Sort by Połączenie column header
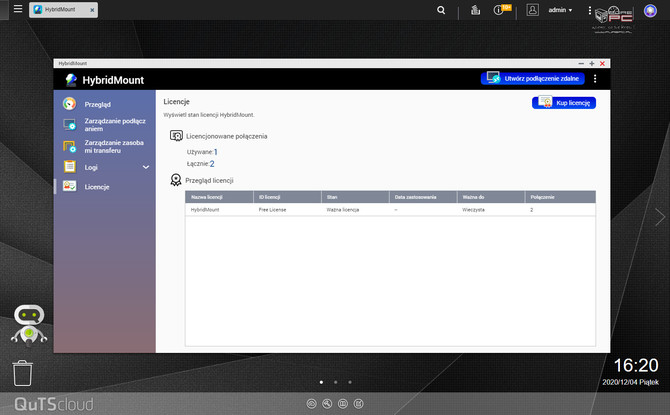670x415 pixels. 560,197
